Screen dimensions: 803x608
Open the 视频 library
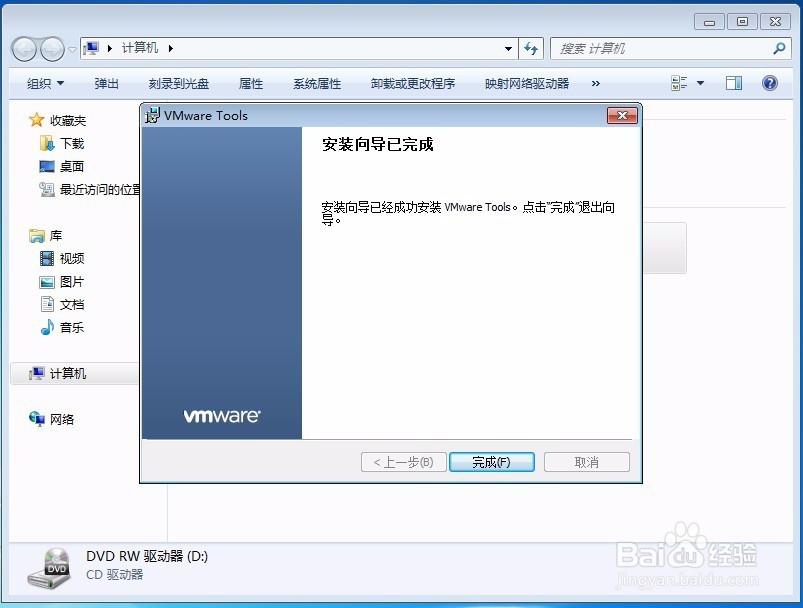pyautogui.click(x=72, y=258)
